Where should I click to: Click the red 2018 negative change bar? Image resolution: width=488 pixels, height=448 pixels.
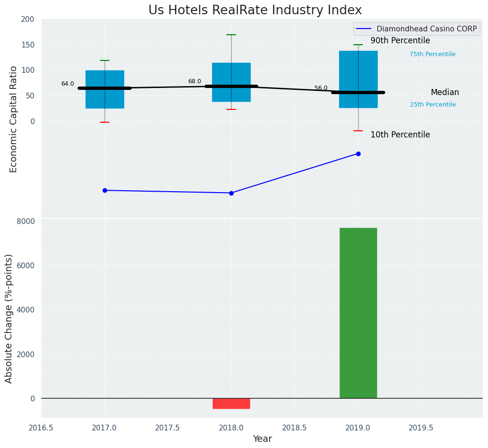coord(231,403)
